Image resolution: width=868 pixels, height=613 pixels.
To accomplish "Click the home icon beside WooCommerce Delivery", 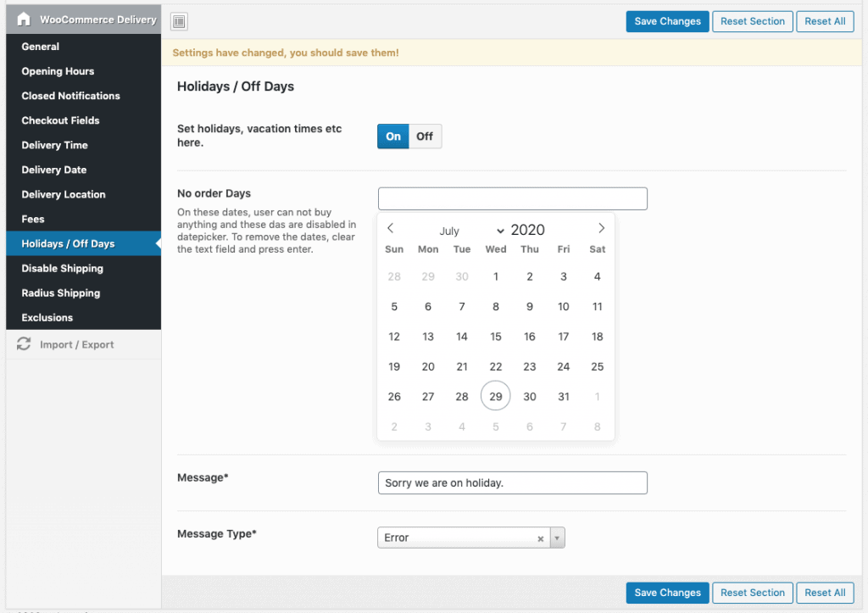I will click(x=24, y=20).
